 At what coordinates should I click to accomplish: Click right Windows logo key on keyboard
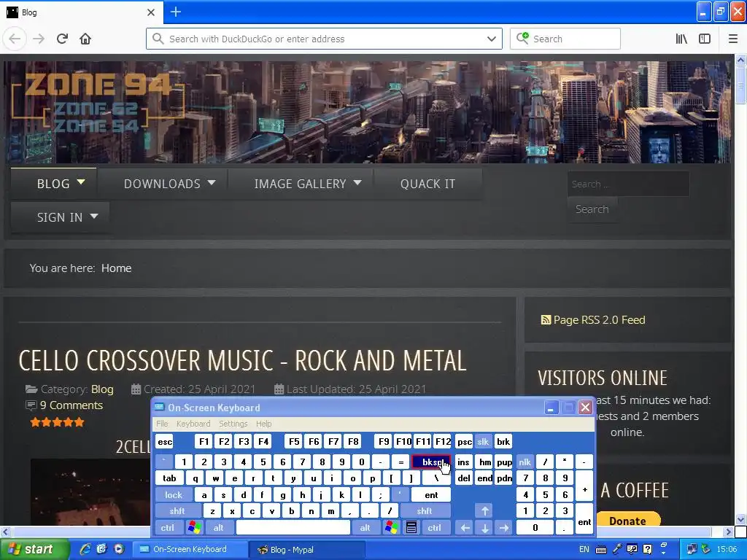[392, 528]
